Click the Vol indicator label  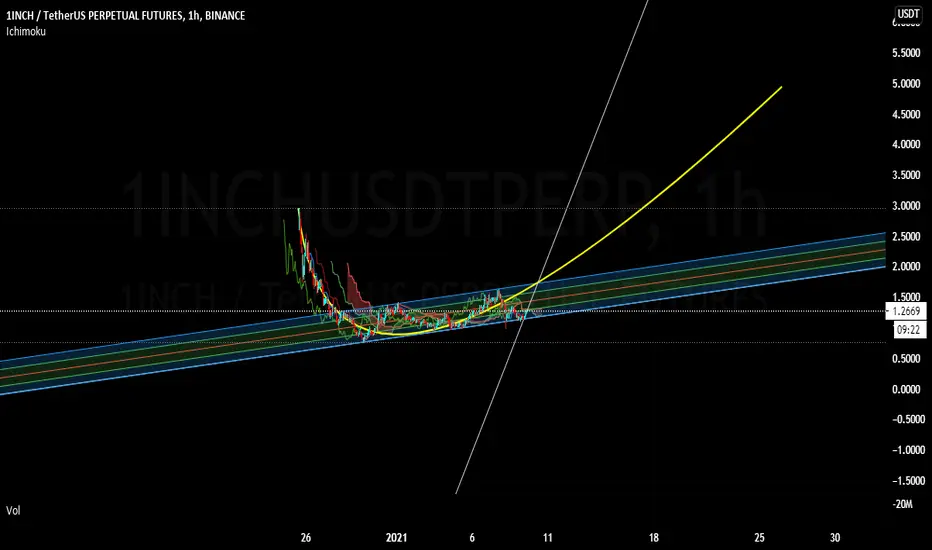coord(13,510)
